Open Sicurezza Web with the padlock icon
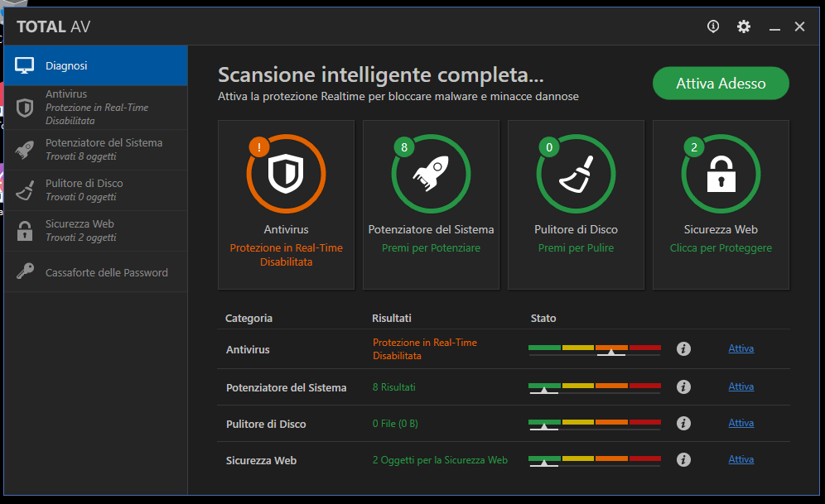The width and height of the screenshot is (825, 504). point(25,230)
